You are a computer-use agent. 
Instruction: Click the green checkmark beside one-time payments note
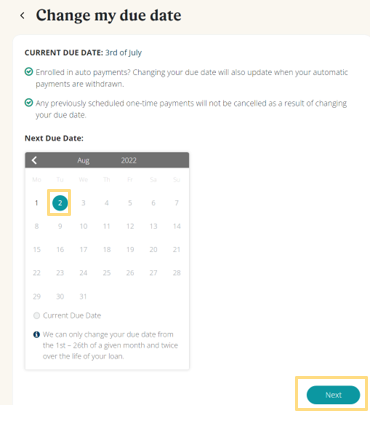[x=29, y=103]
